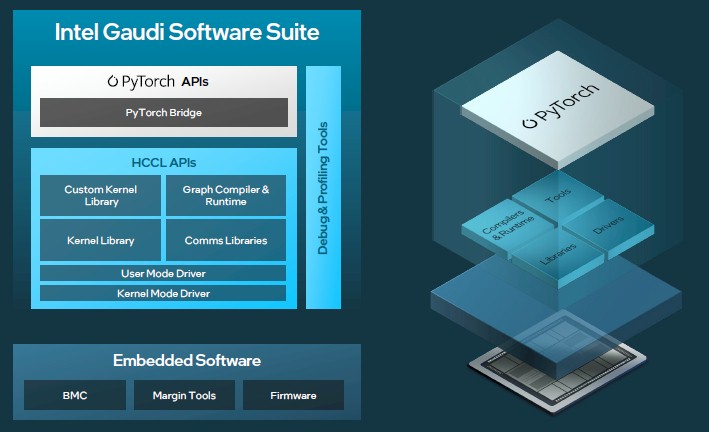709x432 pixels.
Task: Click the Debug & Profiling Tools vertical bar
Action: point(323,187)
